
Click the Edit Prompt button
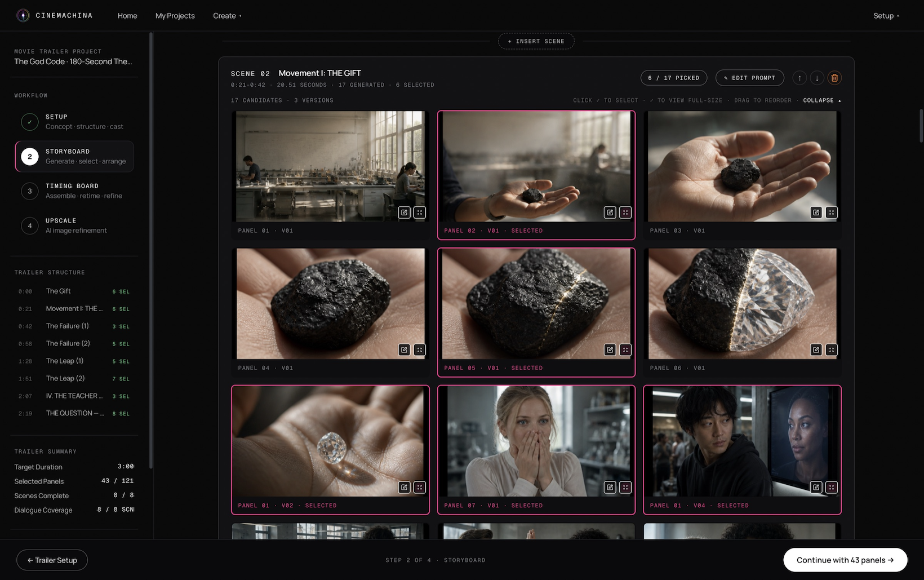[x=749, y=78]
